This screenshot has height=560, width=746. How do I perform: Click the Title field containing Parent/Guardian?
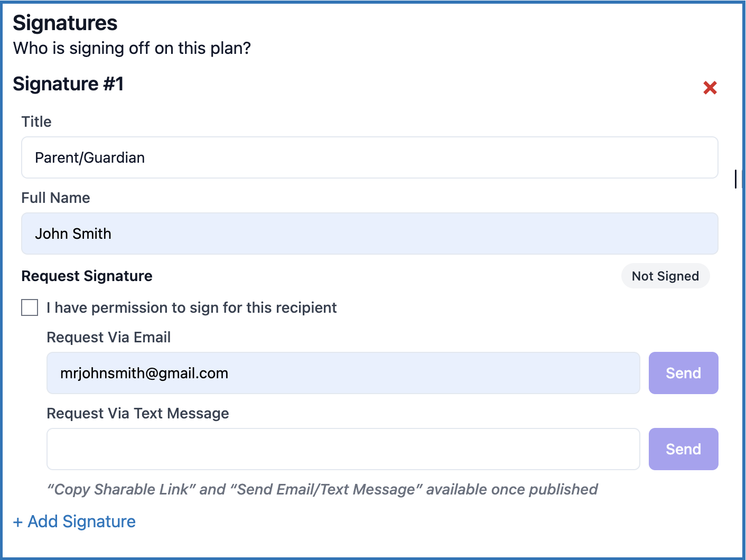[x=369, y=157]
